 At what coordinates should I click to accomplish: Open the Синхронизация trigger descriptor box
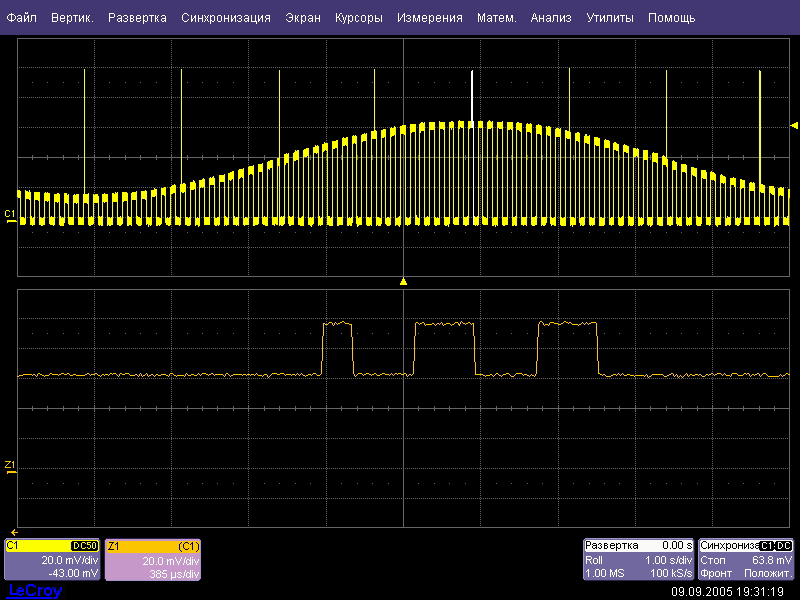747,560
